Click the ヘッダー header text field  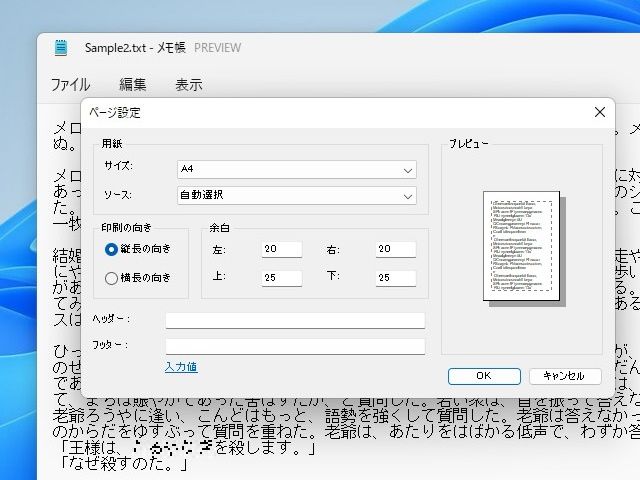[295, 320]
